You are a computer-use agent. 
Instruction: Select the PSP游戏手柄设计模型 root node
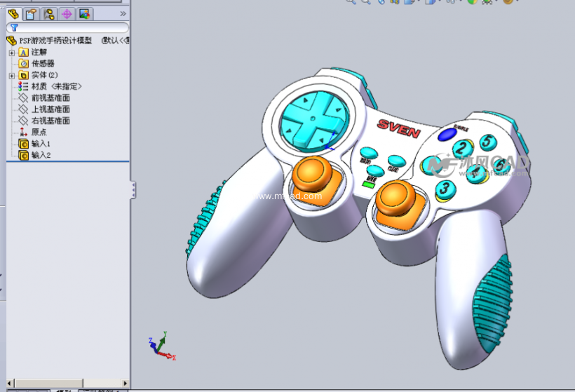tap(56, 41)
